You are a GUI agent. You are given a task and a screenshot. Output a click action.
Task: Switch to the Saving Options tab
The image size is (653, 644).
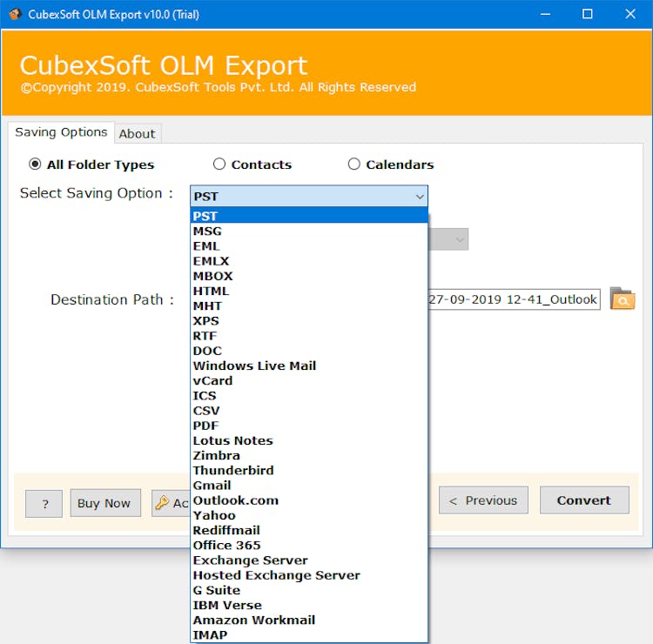[x=61, y=132]
